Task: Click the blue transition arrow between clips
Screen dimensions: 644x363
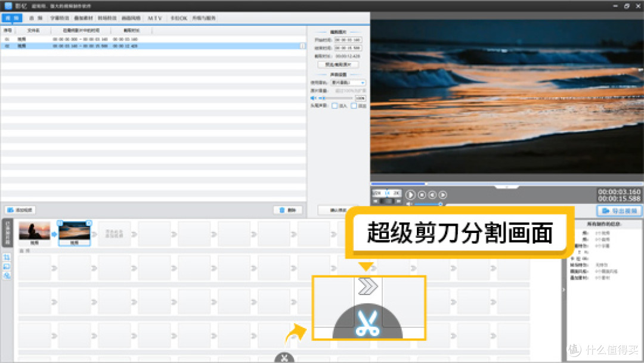Action: tap(54, 234)
